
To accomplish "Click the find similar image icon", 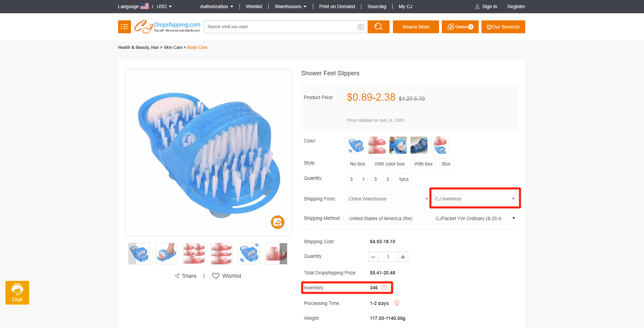I will [x=277, y=222].
